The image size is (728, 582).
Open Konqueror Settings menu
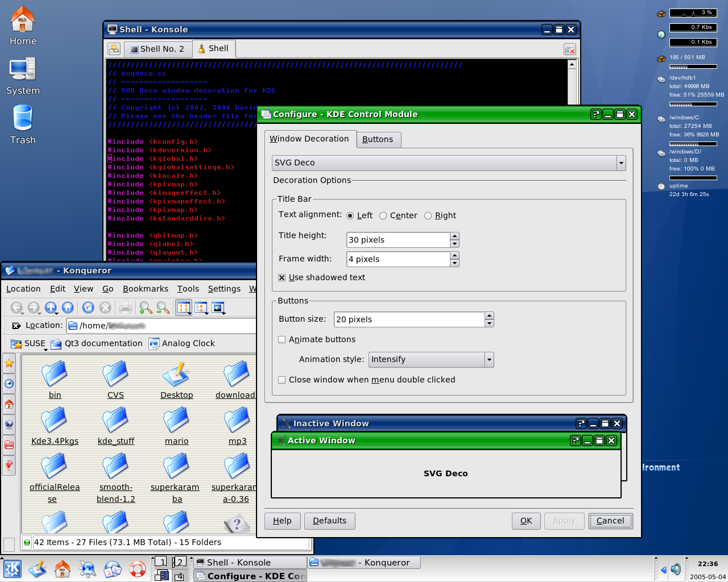tap(224, 289)
